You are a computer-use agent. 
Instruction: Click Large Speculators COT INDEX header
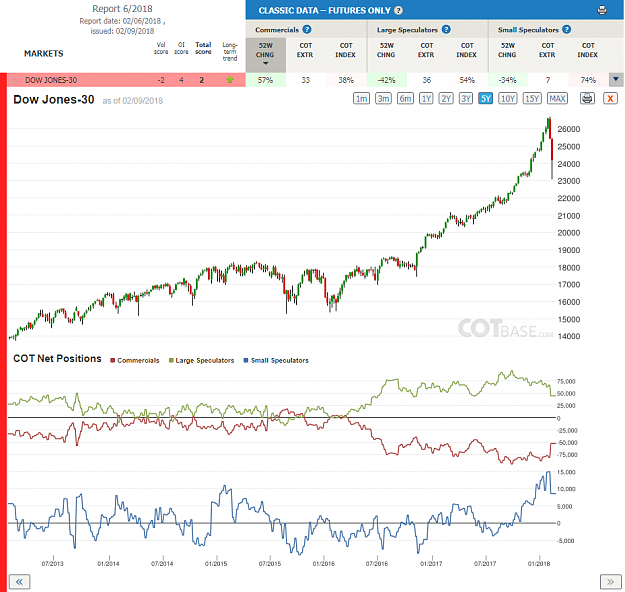click(x=467, y=50)
